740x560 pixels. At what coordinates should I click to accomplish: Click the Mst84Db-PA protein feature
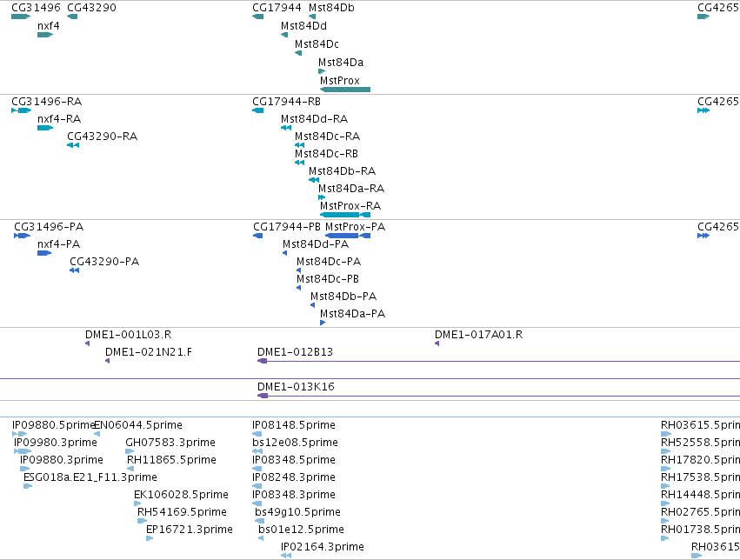tap(312, 305)
